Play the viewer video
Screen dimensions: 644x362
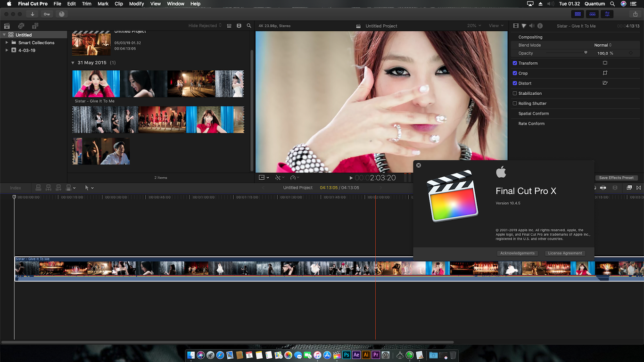tap(351, 178)
